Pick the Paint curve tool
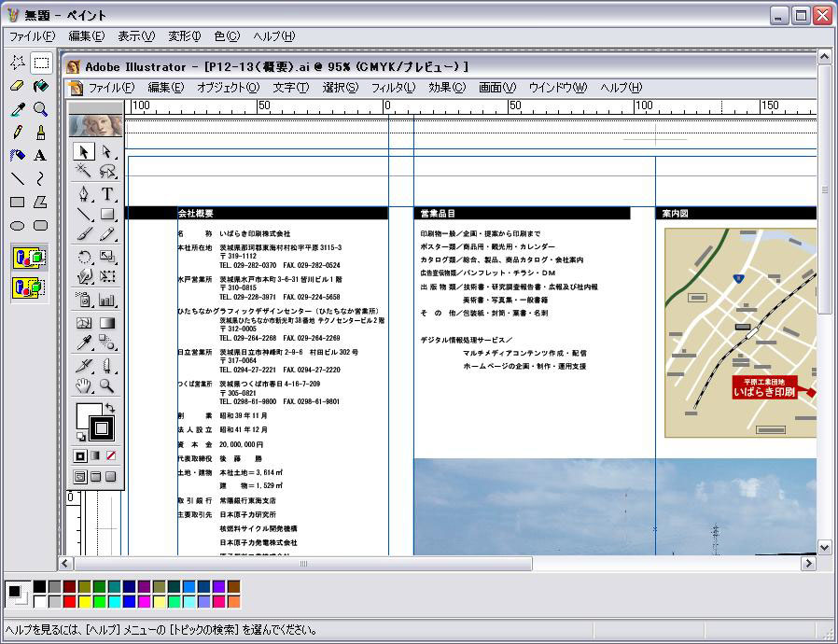Screen dimensions: 838x644 click(41, 178)
